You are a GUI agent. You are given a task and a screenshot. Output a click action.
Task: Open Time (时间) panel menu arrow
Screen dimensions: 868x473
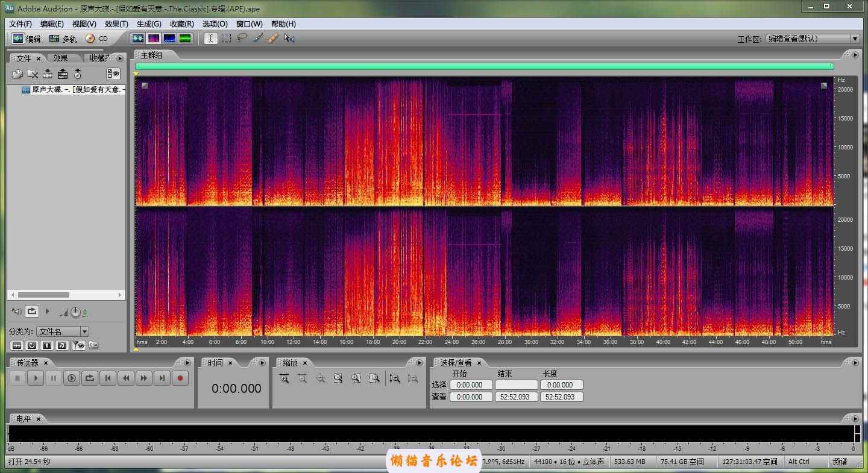pos(262,363)
